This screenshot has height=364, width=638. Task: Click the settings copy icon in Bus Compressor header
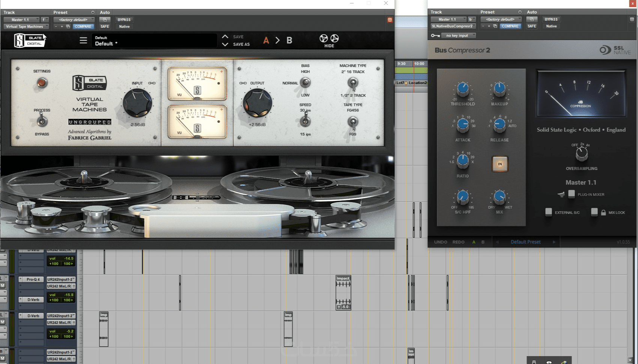tap(495, 26)
